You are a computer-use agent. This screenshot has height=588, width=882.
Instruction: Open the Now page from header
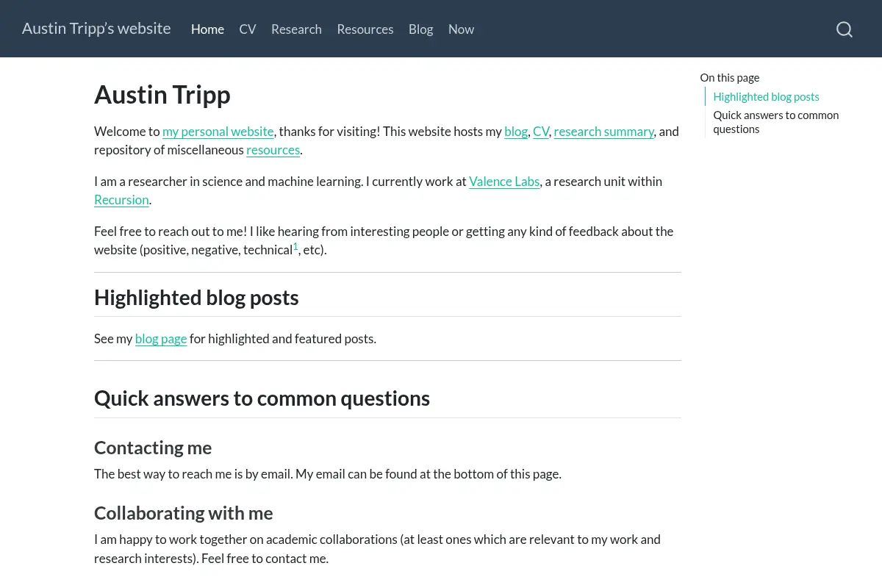click(x=461, y=29)
